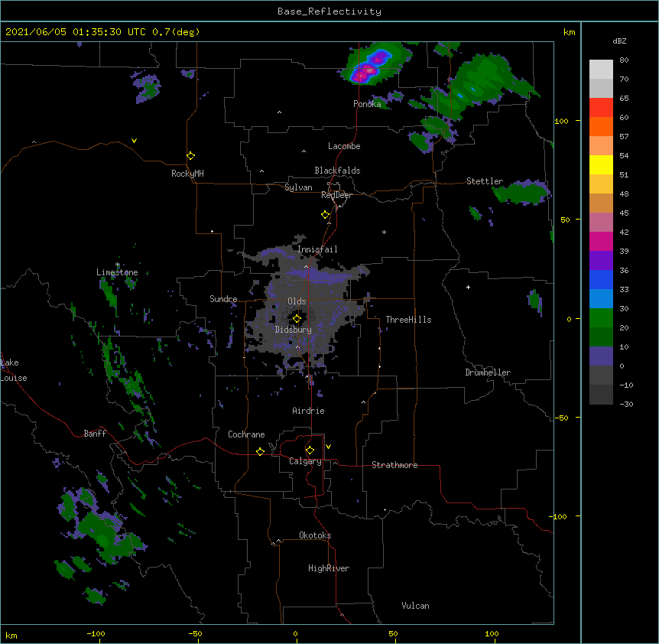Click the km label at bottom left
659x644 pixels.
coord(11,636)
